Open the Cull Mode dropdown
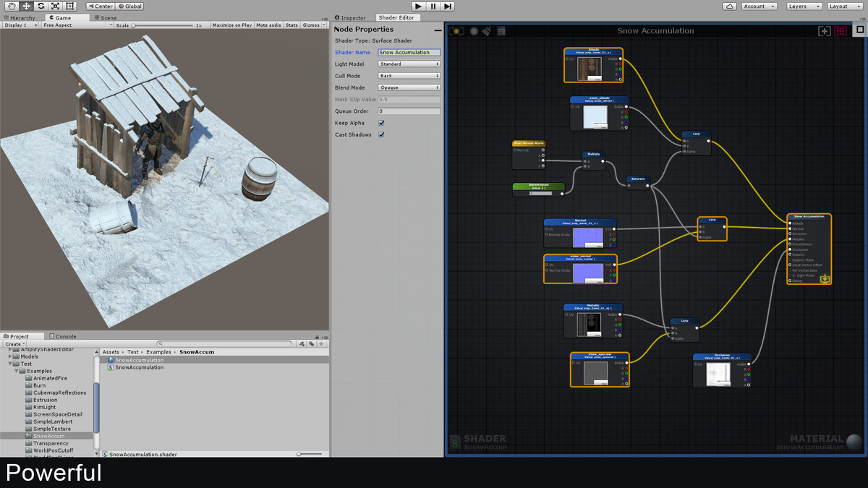868x488 pixels. [x=409, y=75]
